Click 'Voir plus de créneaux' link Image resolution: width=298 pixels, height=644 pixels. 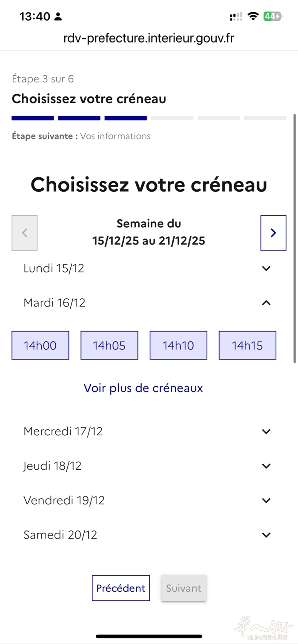(x=143, y=388)
